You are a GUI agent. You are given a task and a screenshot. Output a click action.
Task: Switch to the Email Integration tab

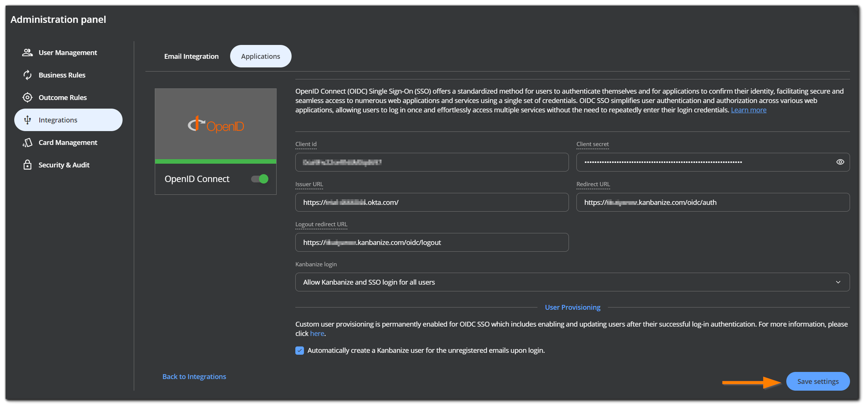(191, 56)
